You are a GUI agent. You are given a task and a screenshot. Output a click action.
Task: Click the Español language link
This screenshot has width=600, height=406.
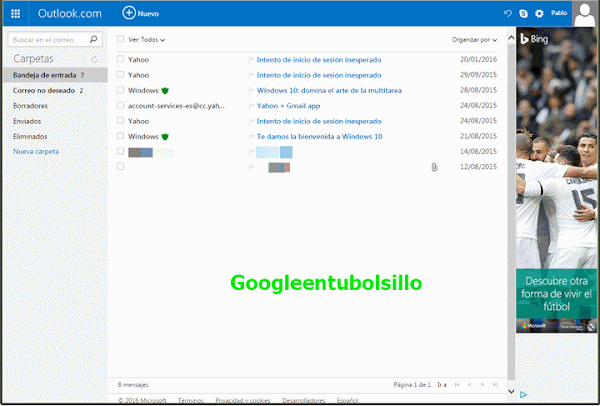(x=347, y=400)
